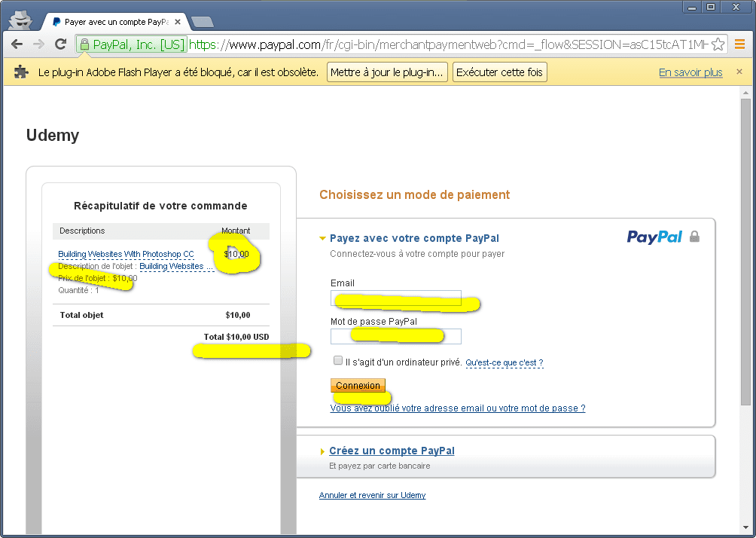Click 'Annuler et revenir sur Udemy' link
Screen dimensions: 756x538
click(372, 495)
